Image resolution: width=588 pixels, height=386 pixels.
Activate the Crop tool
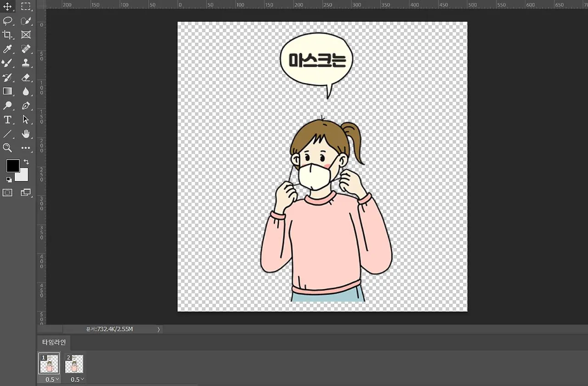8,34
